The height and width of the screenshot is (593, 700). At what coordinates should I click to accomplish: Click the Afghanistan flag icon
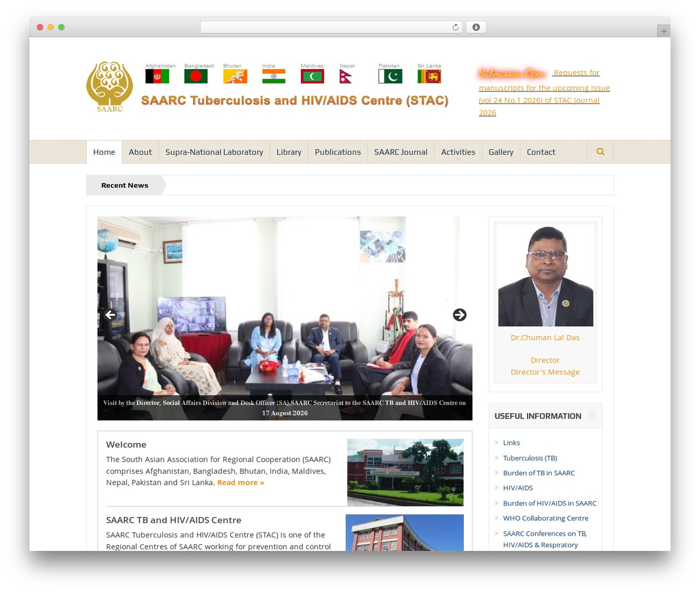[157, 76]
